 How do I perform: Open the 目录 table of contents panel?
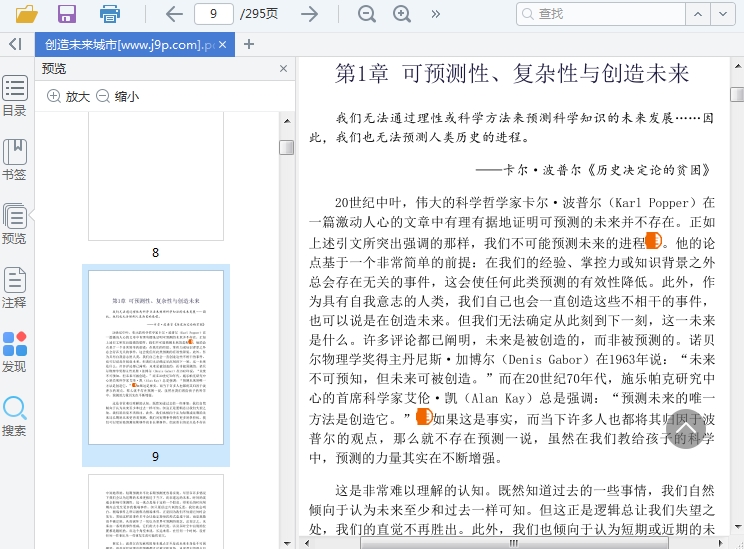pos(14,97)
